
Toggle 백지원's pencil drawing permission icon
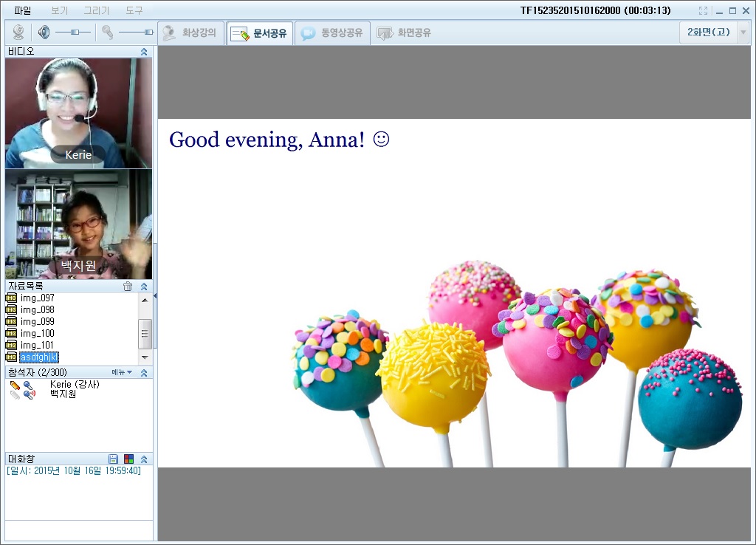coord(15,394)
